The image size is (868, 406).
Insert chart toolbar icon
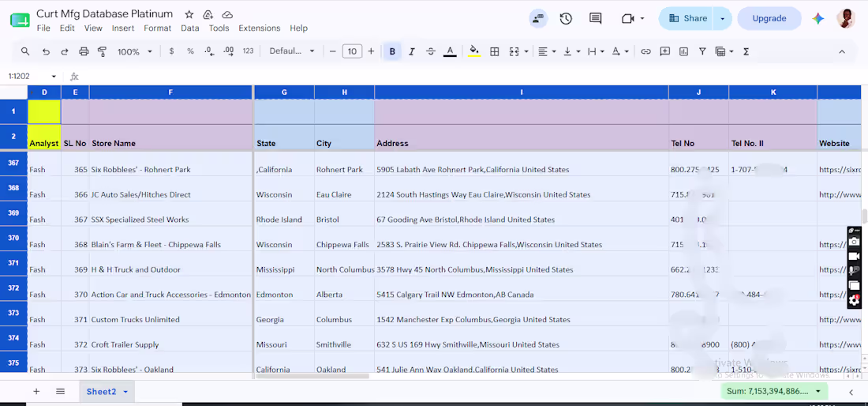pos(683,51)
